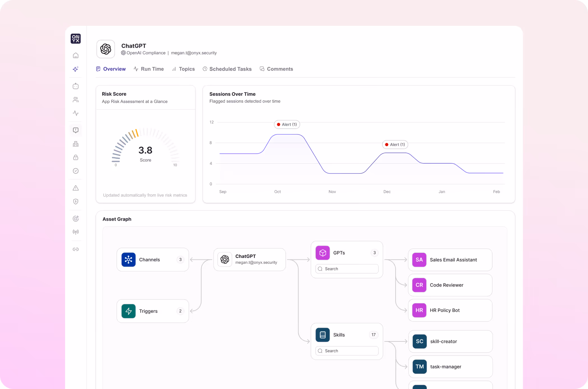Open the Scheduled Tasks tab
This screenshot has width=588, height=389.
[227, 69]
